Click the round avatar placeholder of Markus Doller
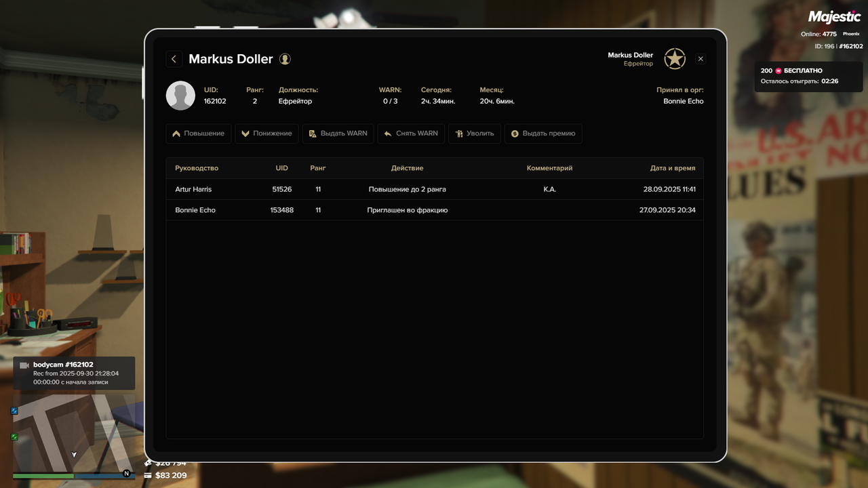868x488 pixels. [x=180, y=95]
